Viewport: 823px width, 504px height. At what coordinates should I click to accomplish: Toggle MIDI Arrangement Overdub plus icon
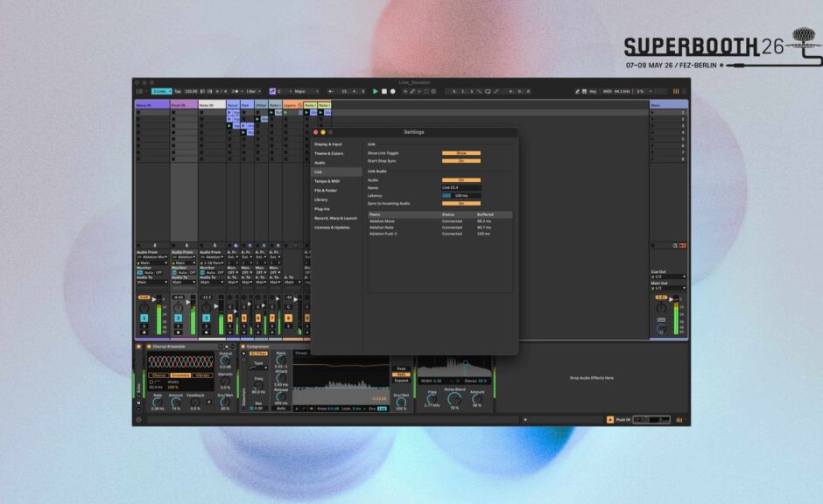pos(405,91)
